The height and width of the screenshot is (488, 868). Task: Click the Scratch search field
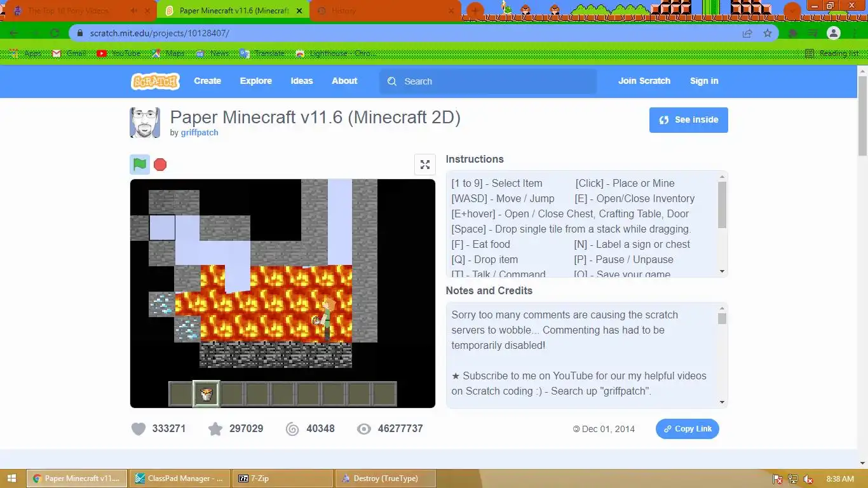[x=488, y=81]
